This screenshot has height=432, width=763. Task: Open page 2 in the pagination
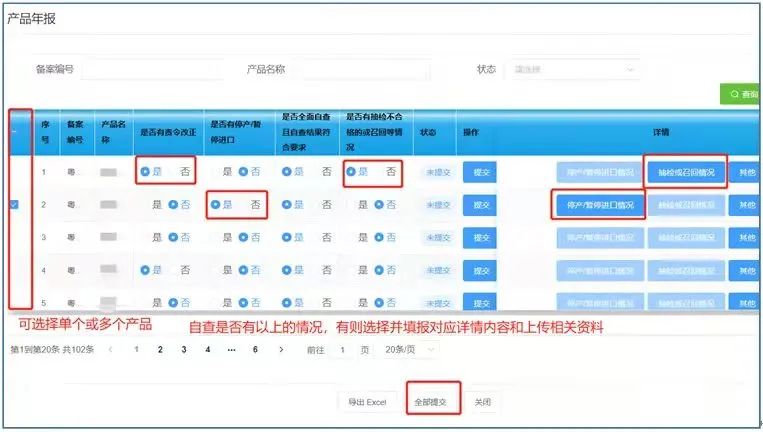[x=159, y=350]
